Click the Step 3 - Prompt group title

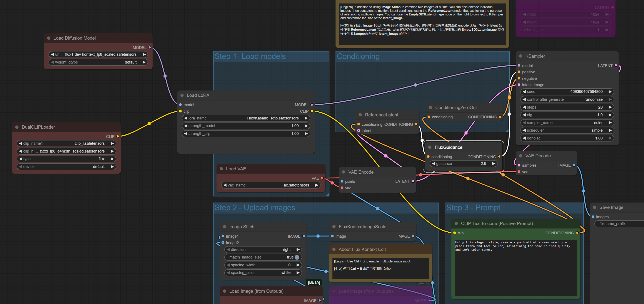(473, 208)
